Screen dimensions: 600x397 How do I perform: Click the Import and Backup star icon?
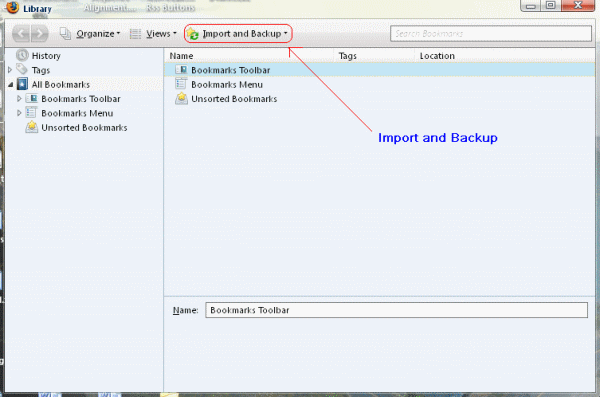(193, 34)
